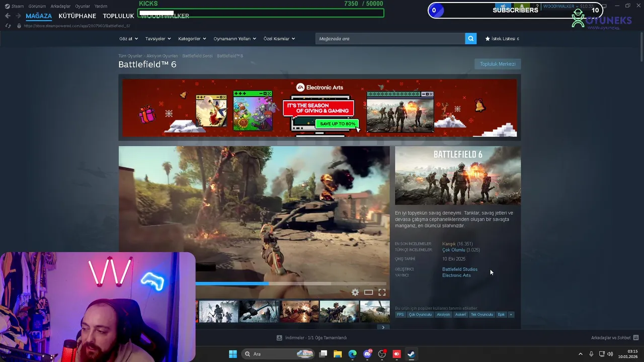Click the Mağazada ara search field
The height and width of the screenshot is (362, 644).
390,39
